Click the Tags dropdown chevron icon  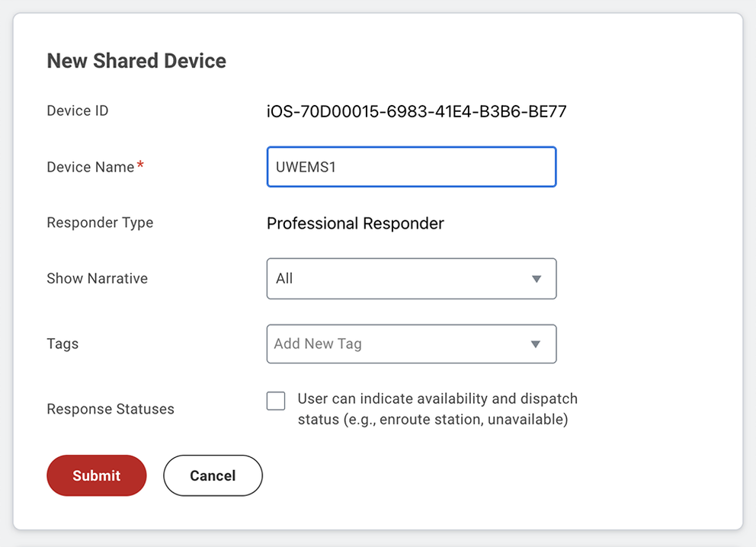click(x=536, y=344)
